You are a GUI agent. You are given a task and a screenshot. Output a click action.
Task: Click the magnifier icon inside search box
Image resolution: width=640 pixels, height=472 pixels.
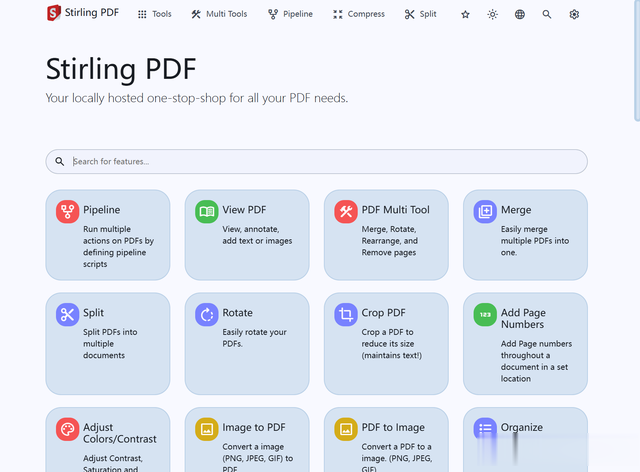[60, 161]
